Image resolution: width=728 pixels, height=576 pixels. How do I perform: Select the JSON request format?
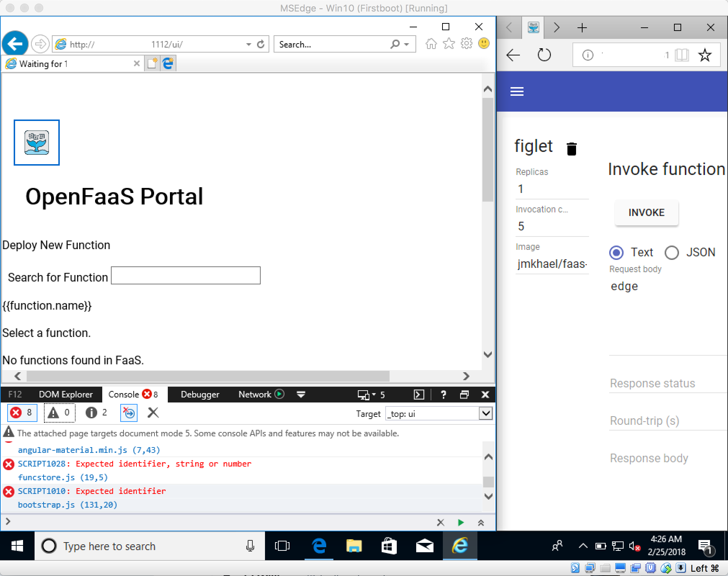(x=671, y=253)
